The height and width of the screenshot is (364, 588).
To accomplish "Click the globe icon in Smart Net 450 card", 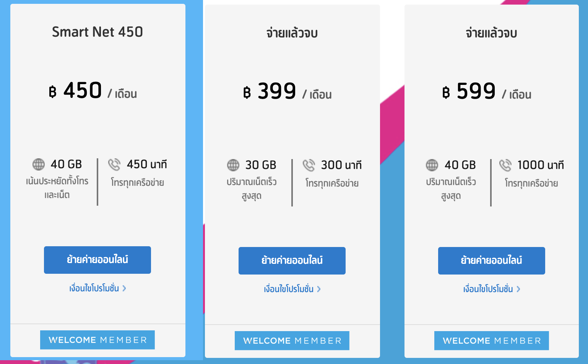I will (x=39, y=164).
